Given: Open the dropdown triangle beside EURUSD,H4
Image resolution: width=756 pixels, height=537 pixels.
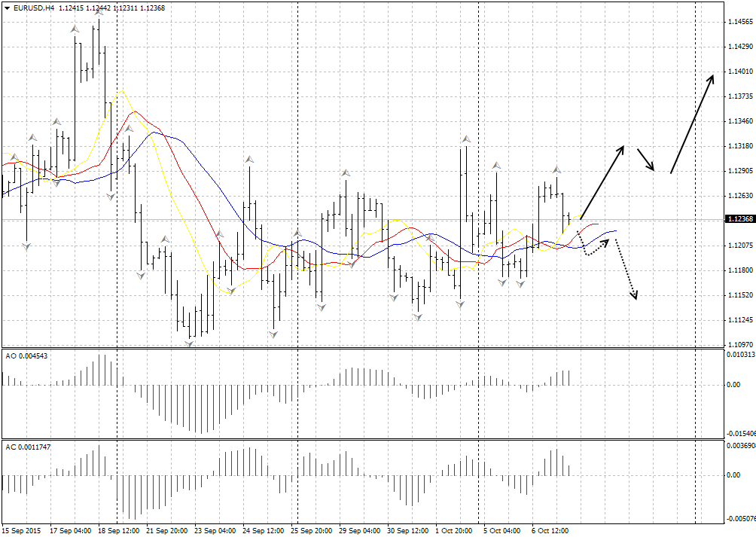Looking at the screenshot, I should point(6,8).
